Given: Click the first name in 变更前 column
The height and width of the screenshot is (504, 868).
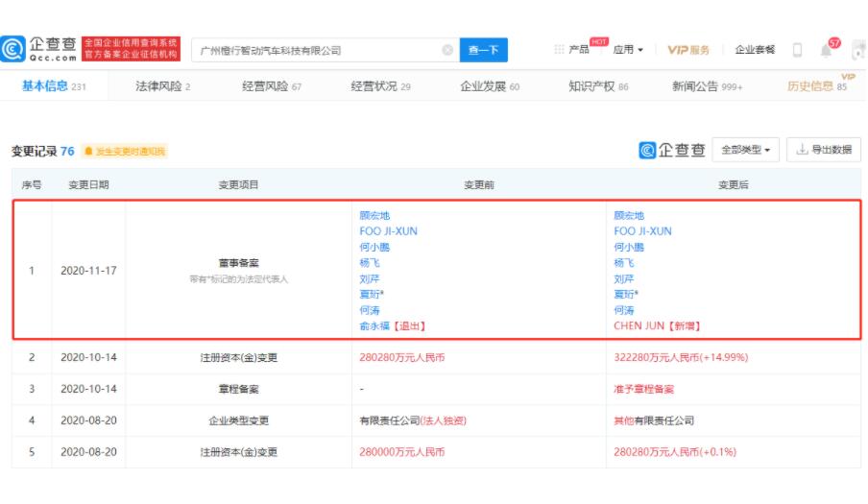Looking at the screenshot, I should [374, 215].
